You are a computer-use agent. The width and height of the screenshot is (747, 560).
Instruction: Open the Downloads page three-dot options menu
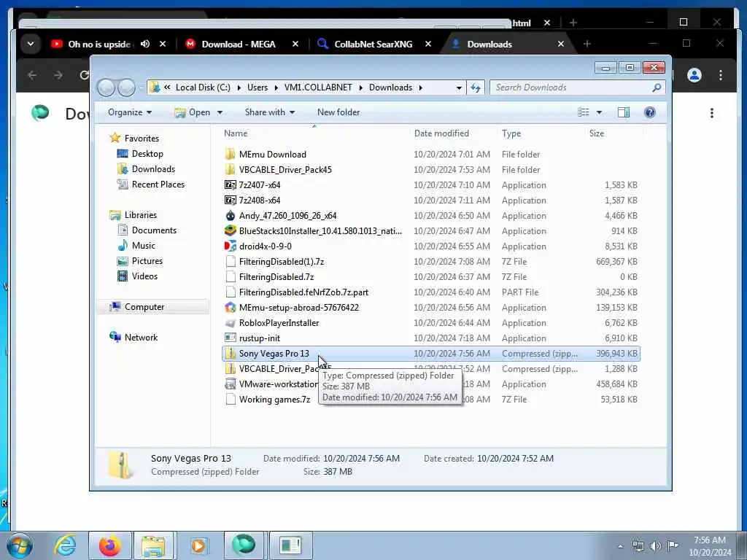click(712, 113)
